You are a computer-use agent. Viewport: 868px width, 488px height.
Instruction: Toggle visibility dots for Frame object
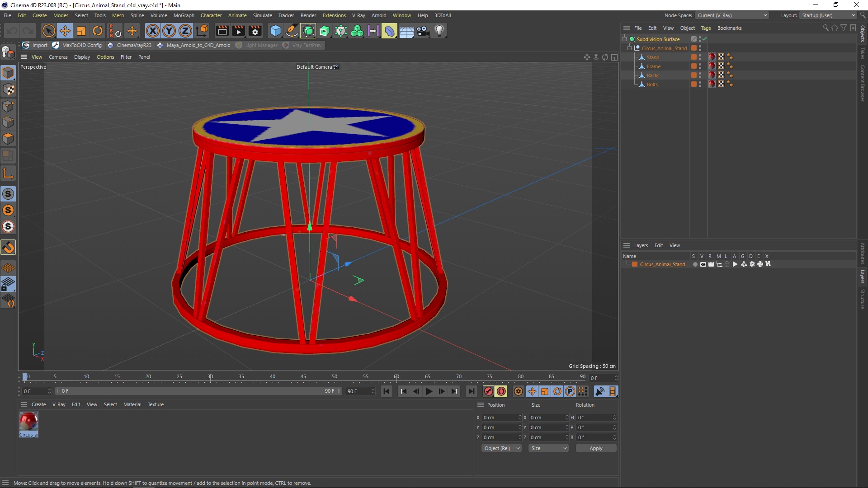[700, 66]
